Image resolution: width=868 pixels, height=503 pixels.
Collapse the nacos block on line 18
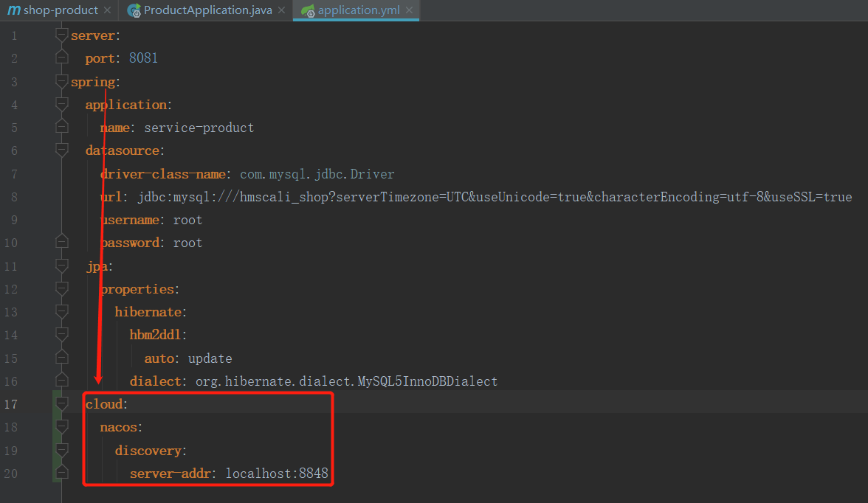tap(61, 427)
